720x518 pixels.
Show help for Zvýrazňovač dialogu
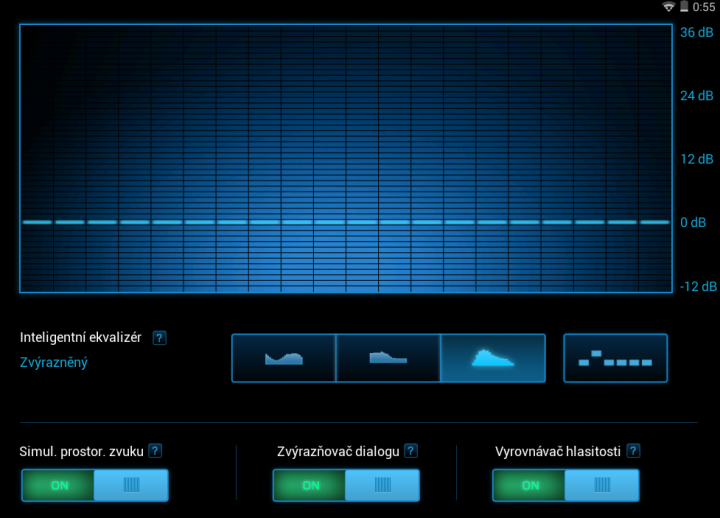[x=411, y=451]
